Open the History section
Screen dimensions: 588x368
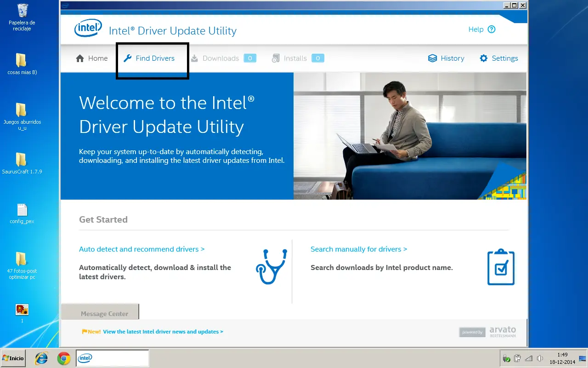pos(446,58)
